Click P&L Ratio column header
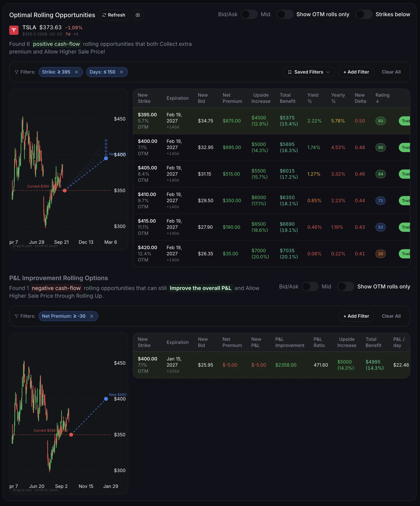Viewport: 420px width, 506px height. click(319, 342)
